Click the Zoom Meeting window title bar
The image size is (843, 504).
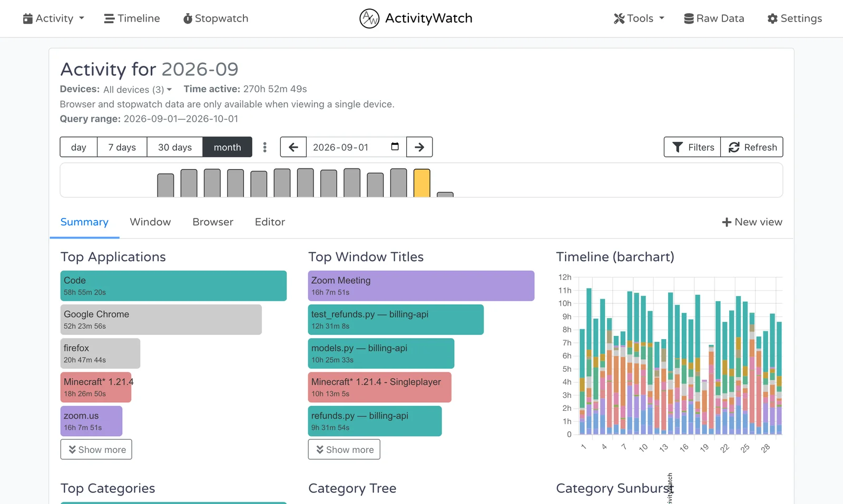(421, 286)
